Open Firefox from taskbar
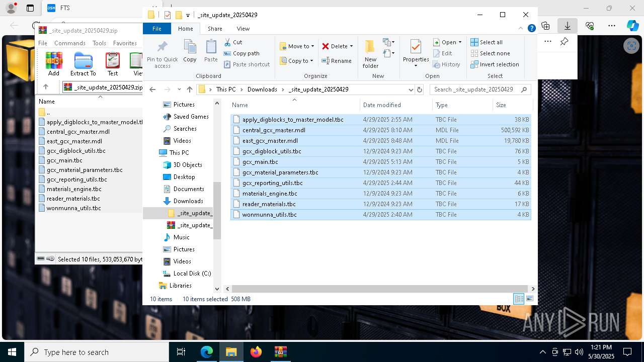 pos(256,352)
